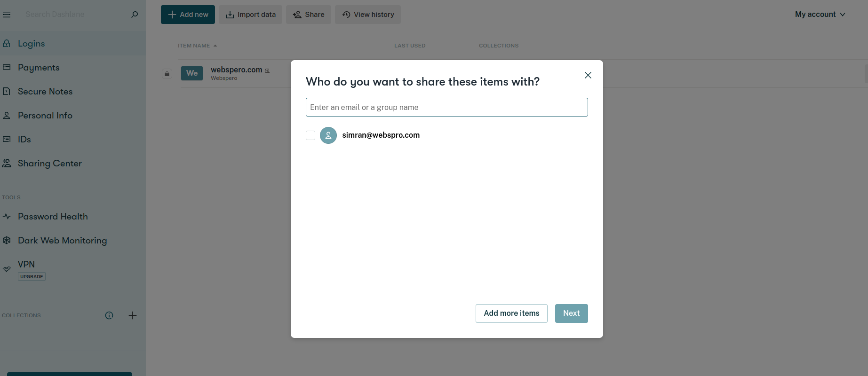Click the Secure Notes document icon

point(7,91)
